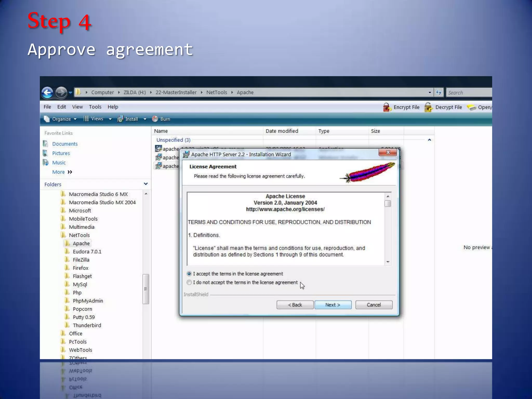
Task: Click the MySql folder icon
Action: pyautogui.click(x=67, y=284)
